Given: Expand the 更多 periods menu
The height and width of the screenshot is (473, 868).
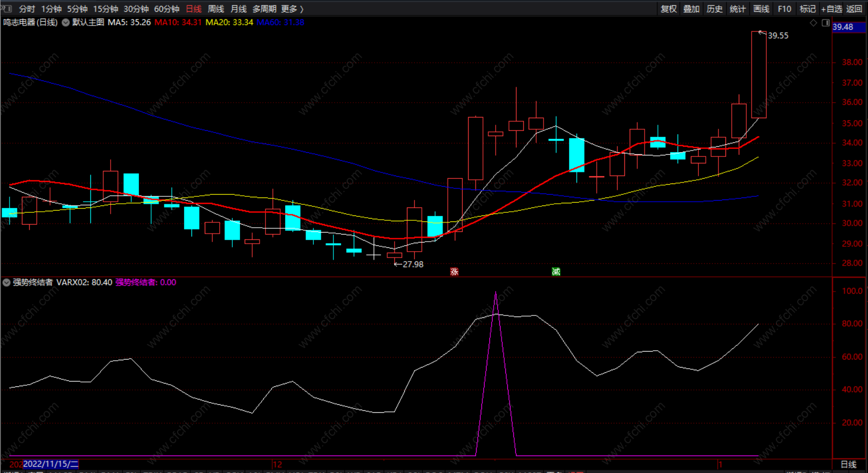Looking at the screenshot, I should pyautogui.click(x=292, y=9).
